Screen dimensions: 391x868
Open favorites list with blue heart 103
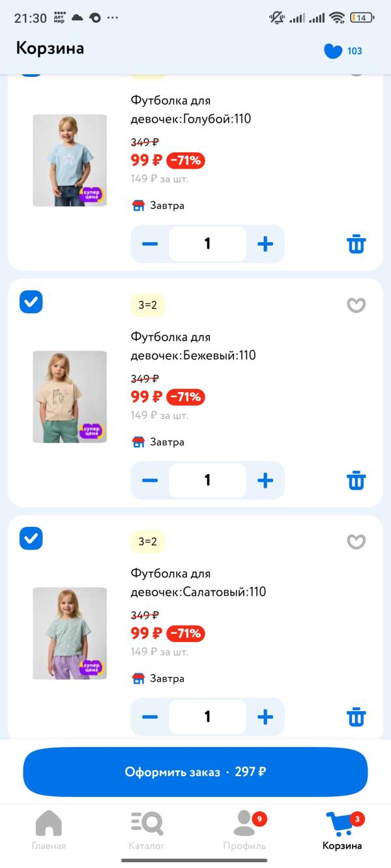point(343,51)
